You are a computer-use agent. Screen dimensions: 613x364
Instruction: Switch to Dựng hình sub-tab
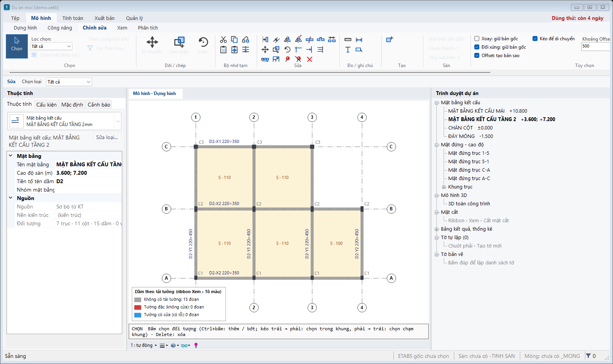[x=25, y=28]
